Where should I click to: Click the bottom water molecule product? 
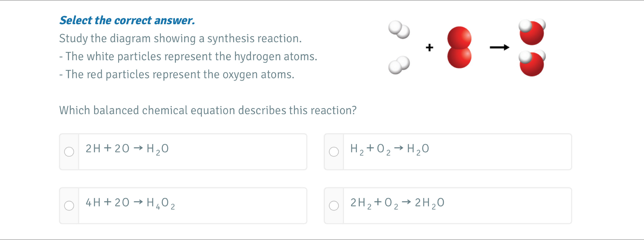point(532,63)
